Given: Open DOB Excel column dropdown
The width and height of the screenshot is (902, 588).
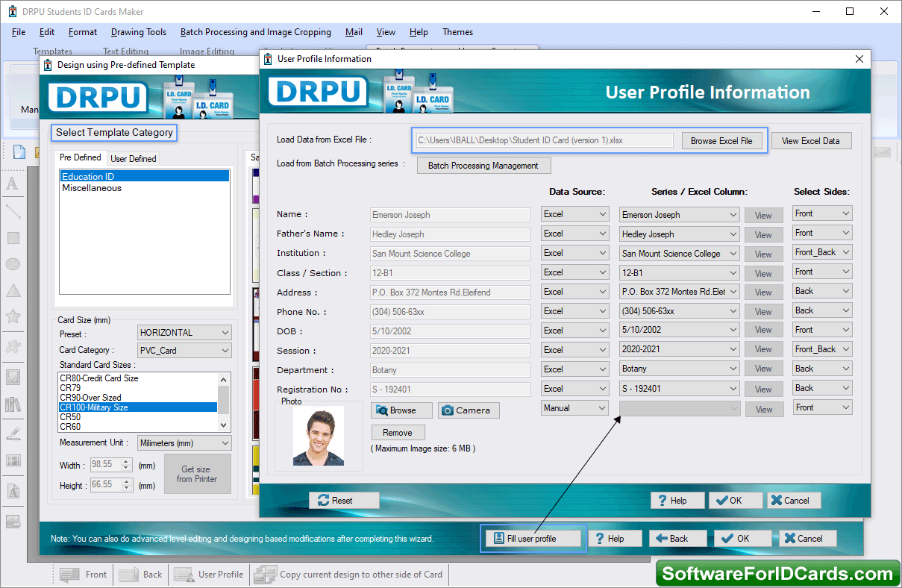Looking at the screenshot, I should pos(679,330).
